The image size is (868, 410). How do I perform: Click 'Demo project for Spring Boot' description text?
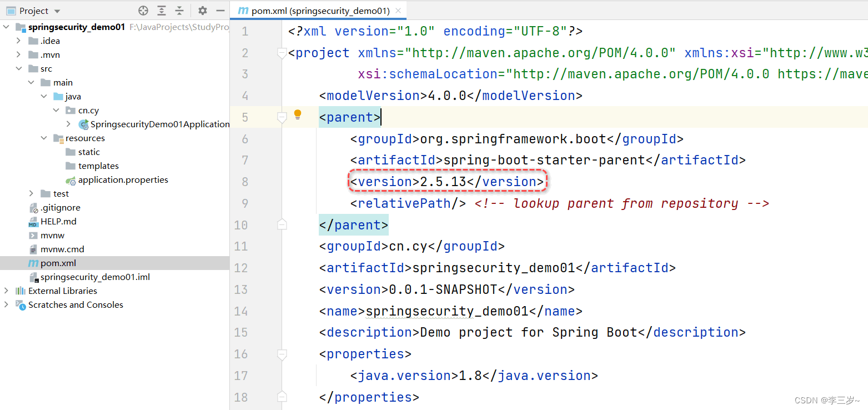[529, 332]
